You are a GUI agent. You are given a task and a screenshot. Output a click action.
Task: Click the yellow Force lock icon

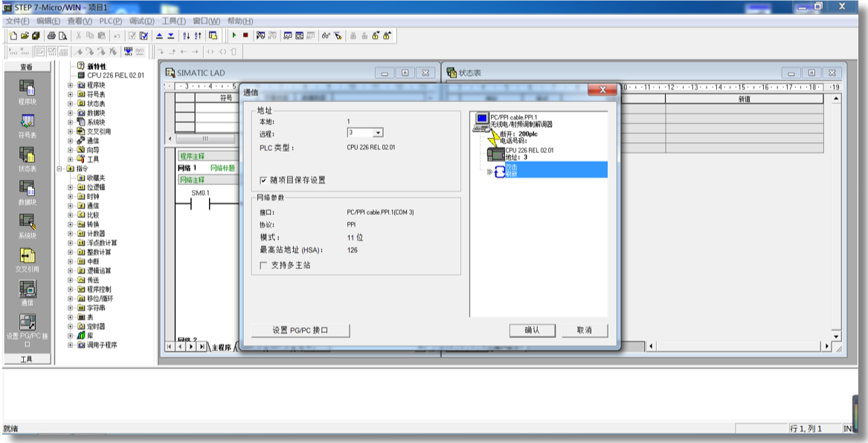click(376, 36)
